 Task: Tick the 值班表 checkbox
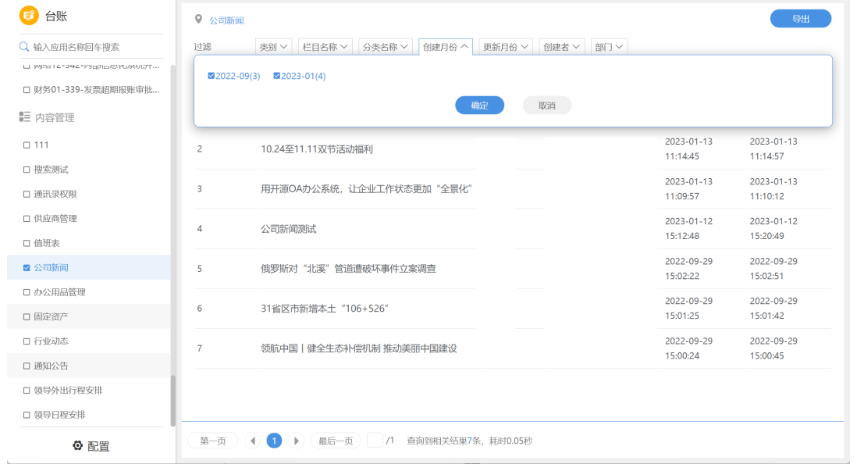click(x=26, y=244)
